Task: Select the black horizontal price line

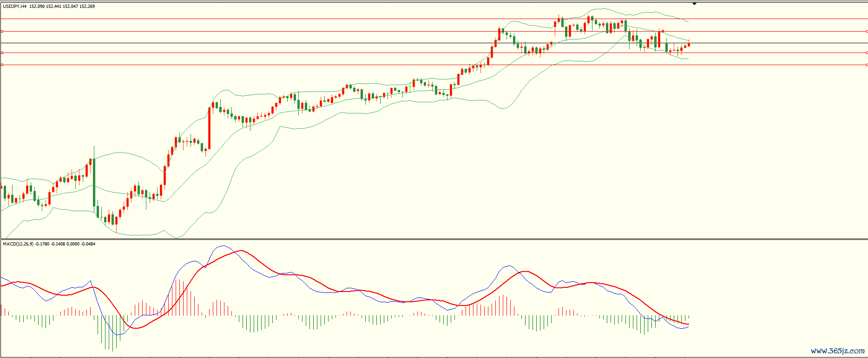Action: pyautogui.click(x=434, y=43)
